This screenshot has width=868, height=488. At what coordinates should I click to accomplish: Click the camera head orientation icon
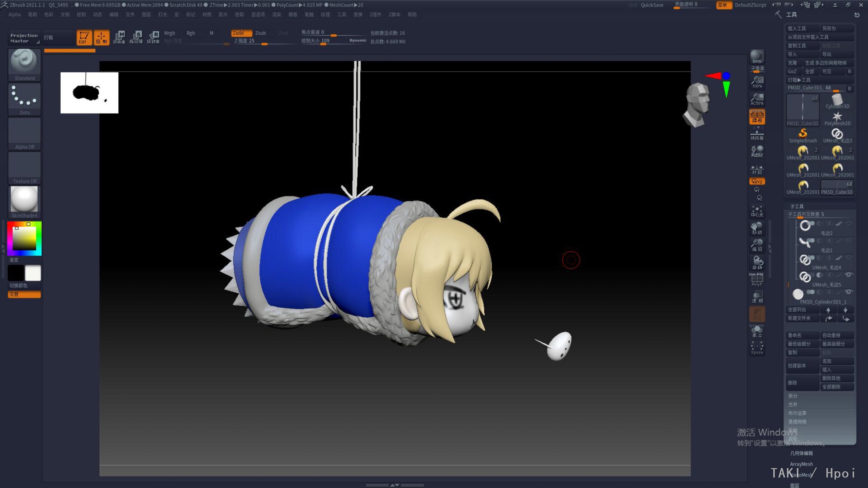tap(697, 105)
